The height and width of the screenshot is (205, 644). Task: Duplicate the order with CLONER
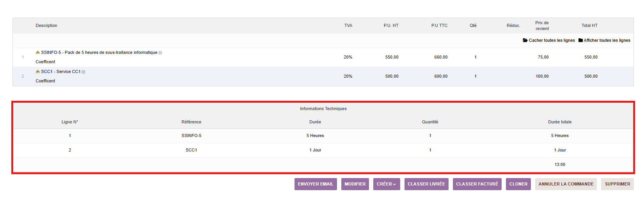click(518, 184)
